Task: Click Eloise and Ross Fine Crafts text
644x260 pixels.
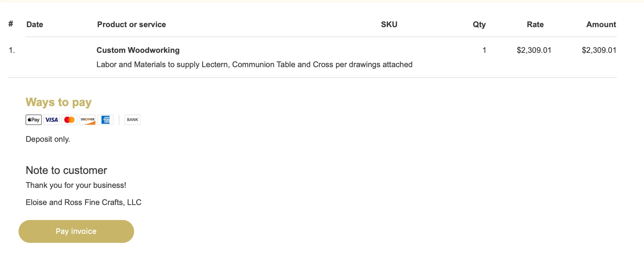Action: click(83, 202)
